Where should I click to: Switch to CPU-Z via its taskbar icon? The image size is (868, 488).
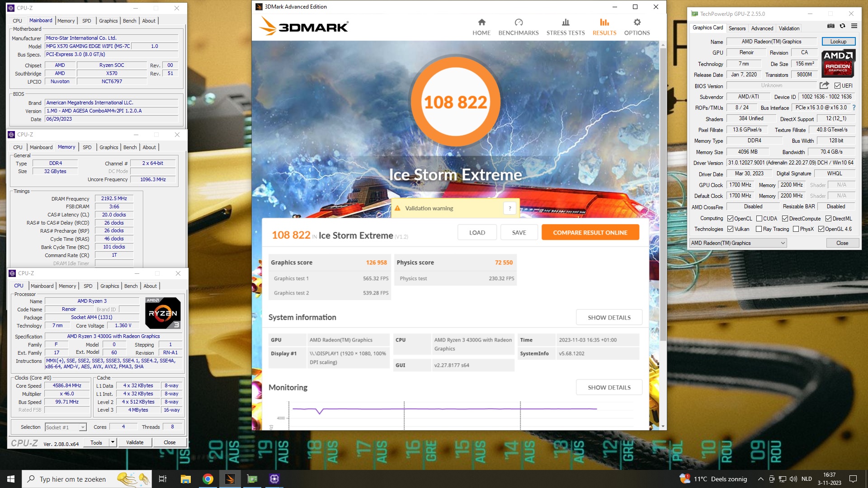[x=274, y=479]
